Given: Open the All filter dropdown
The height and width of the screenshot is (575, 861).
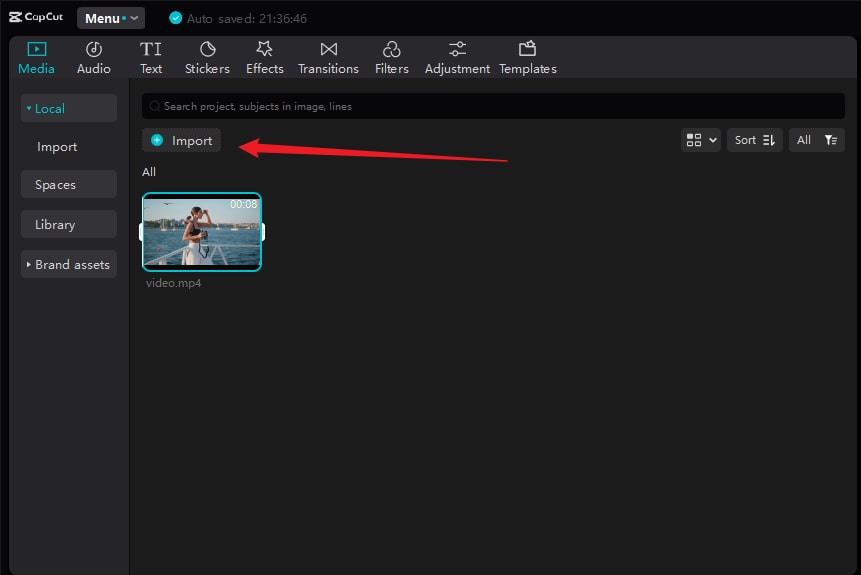Looking at the screenshot, I should tap(816, 140).
